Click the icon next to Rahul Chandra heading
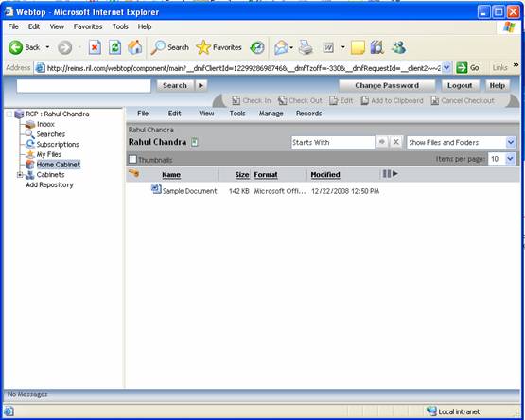Viewport: 525px width, 420px height. pyautogui.click(x=195, y=142)
